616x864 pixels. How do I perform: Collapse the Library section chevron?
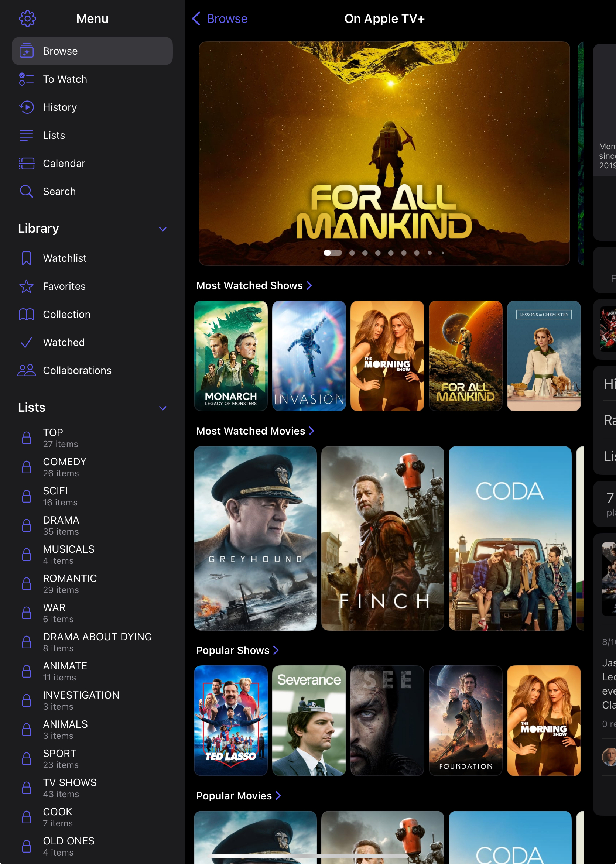point(163,229)
